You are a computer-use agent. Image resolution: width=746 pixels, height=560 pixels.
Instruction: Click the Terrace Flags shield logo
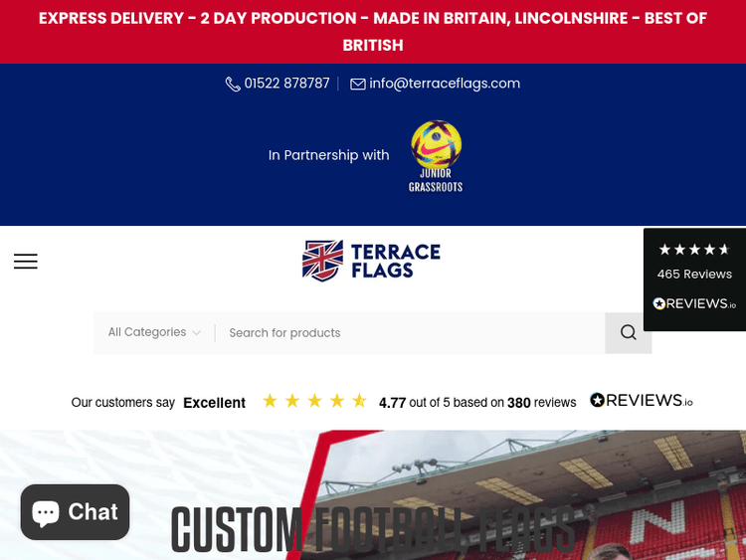(322, 261)
